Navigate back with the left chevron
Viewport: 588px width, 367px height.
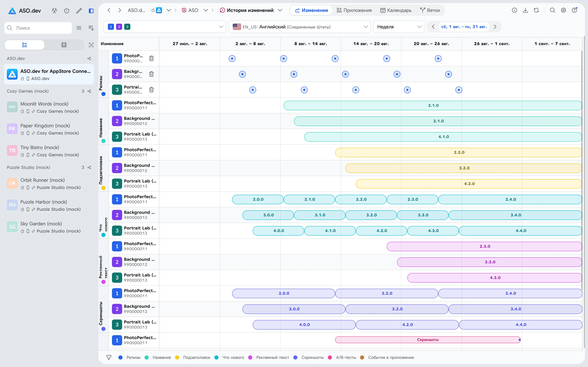109,10
